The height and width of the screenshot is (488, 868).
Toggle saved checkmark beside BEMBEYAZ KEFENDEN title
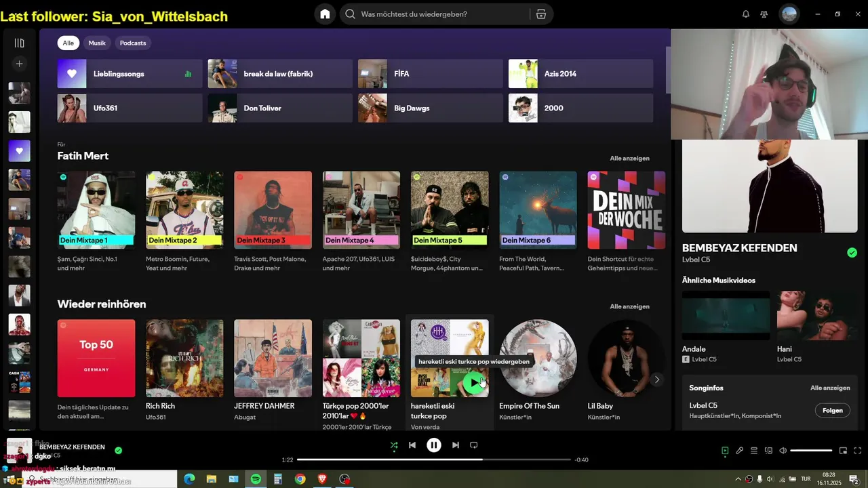pos(852,253)
